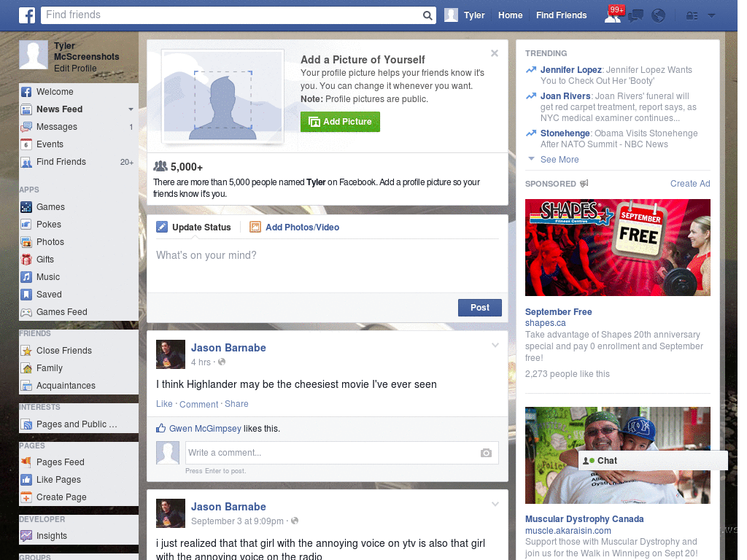Click the search magnifier icon
Screen dimensions: 747x560
(427, 15)
